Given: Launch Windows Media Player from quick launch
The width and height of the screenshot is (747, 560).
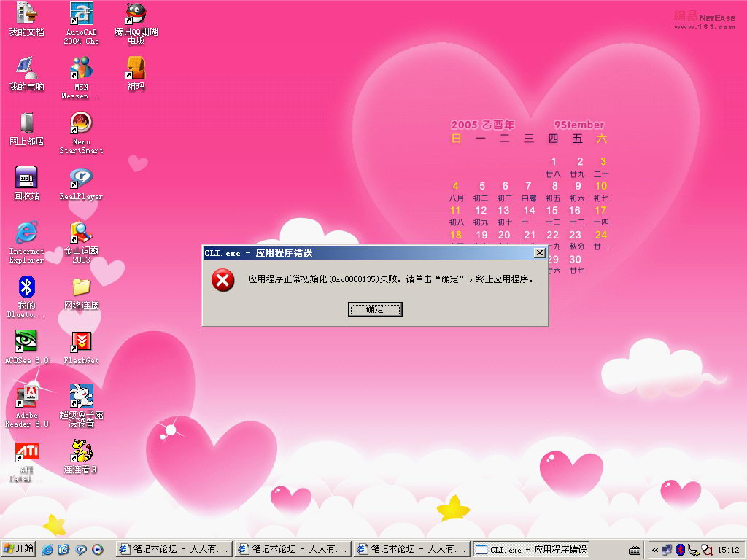Looking at the screenshot, I should pyautogui.click(x=98, y=550).
